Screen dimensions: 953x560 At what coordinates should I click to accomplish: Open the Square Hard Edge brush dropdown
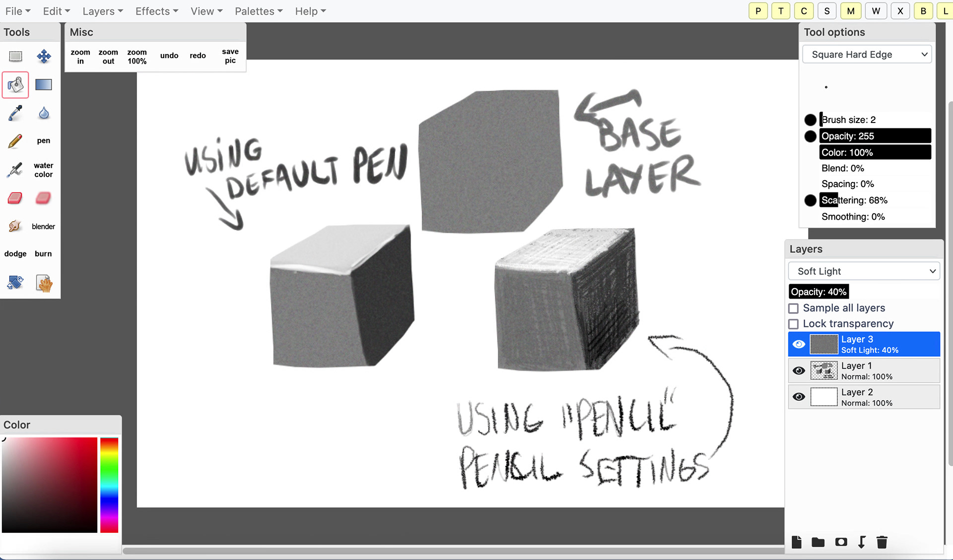click(x=867, y=55)
